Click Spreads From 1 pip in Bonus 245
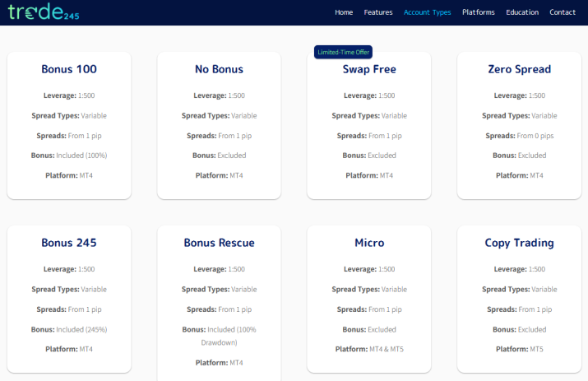Screen dimensions: 588x381 pos(69,309)
